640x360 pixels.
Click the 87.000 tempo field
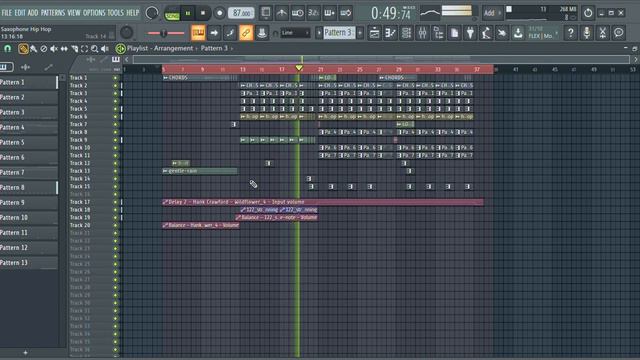point(241,13)
